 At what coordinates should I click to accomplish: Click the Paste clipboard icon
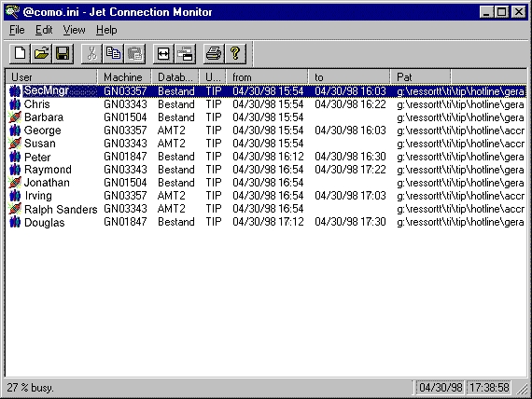point(134,53)
